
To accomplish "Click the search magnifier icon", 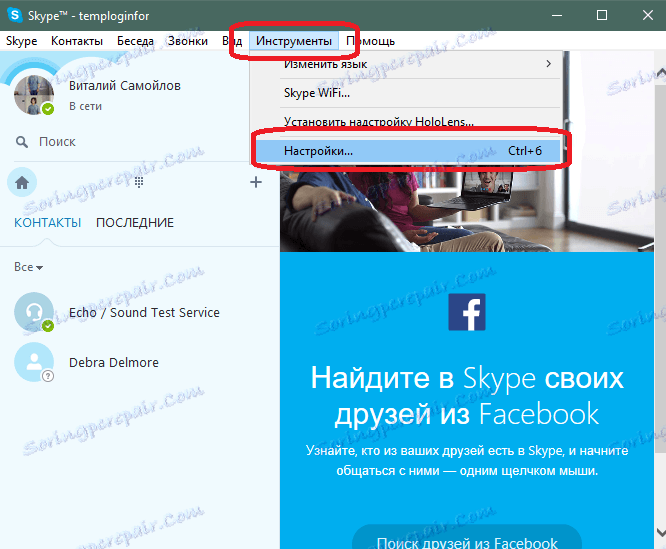I will pyautogui.click(x=22, y=142).
